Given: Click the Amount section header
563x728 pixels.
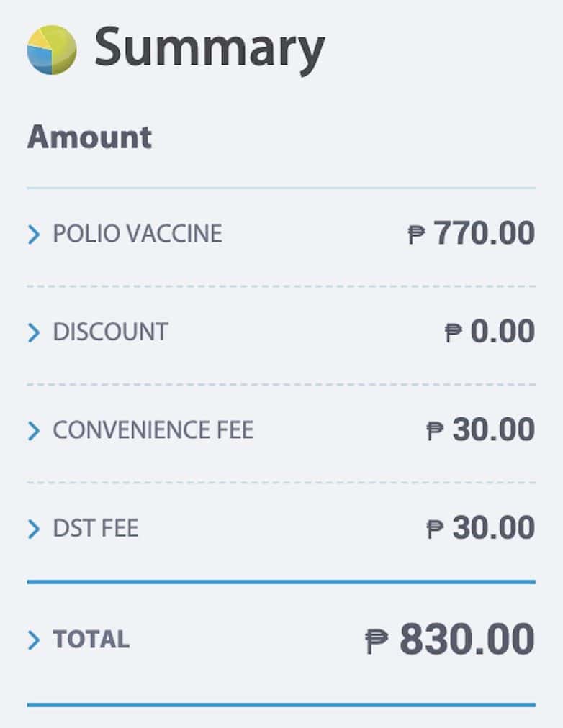Looking at the screenshot, I should (x=89, y=137).
